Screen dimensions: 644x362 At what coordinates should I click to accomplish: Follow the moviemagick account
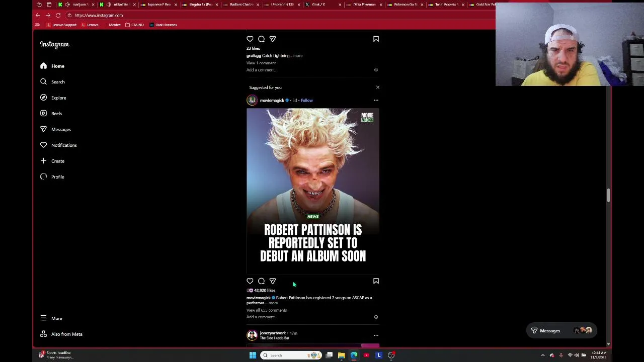306,100
